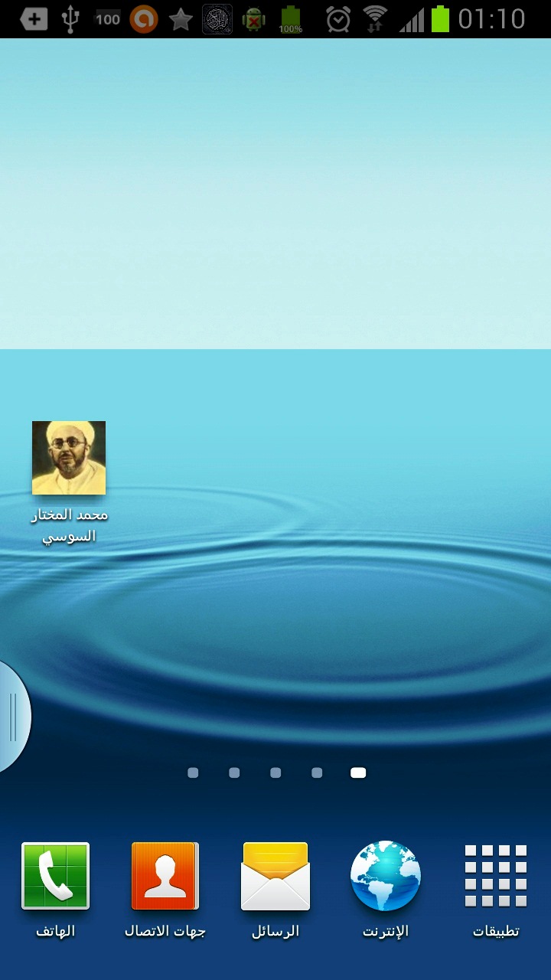Image resolution: width=551 pixels, height=980 pixels.
Task: Open the Messages (الرسائل) envelope icon
Action: coord(275,877)
